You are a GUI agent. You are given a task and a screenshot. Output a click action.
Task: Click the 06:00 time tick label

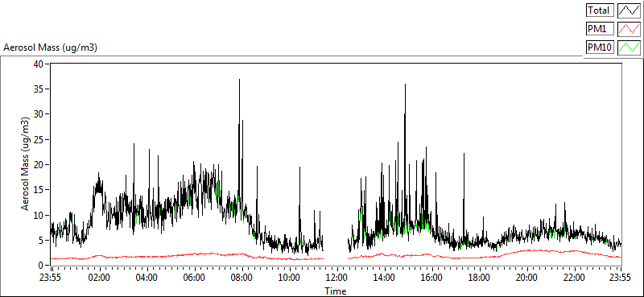pyautogui.click(x=194, y=277)
